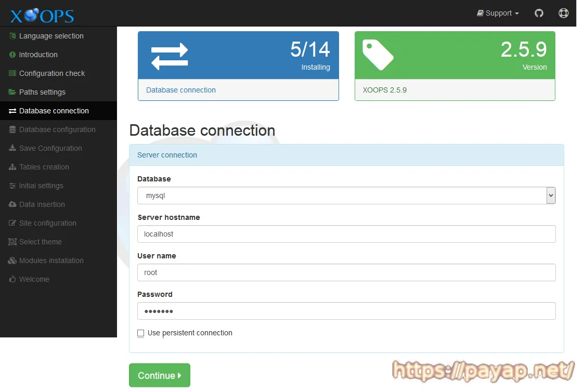This screenshot has width=584, height=392.
Task: Click the tag icon in green version card
Action: [x=378, y=55]
